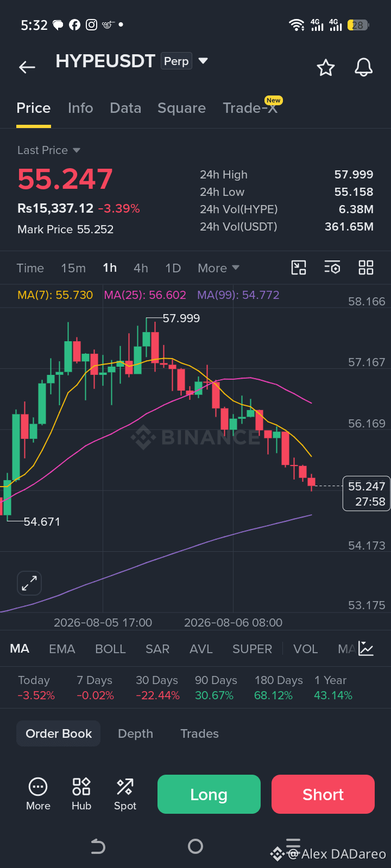Tap the HYPEUSDT symbol title
This screenshot has width=391, height=868.
[x=105, y=61]
